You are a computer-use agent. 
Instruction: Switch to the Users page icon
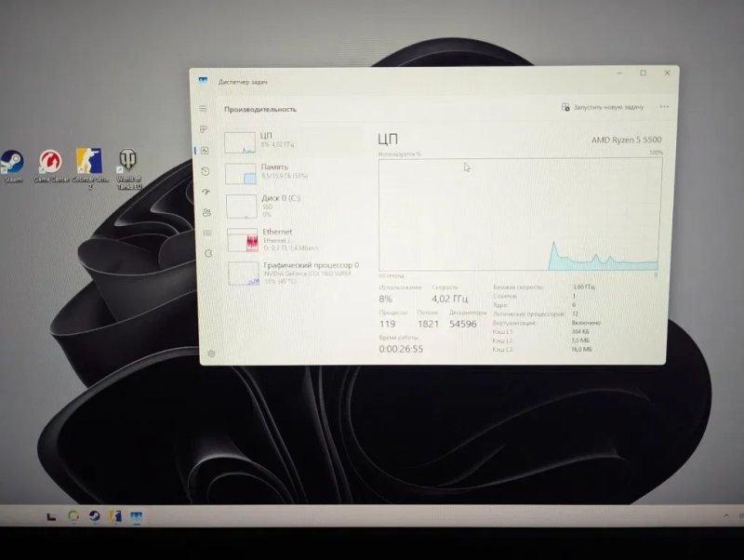pos(206,213)
